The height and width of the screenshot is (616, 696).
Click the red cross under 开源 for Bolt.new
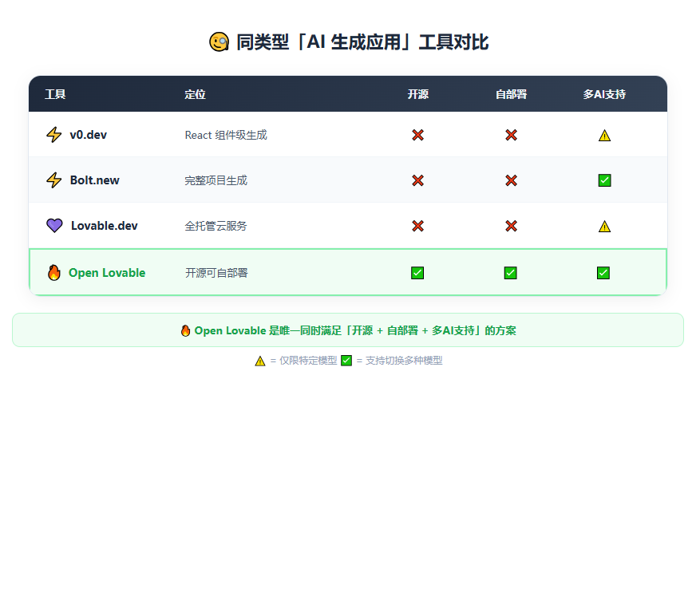pos(417,180)
